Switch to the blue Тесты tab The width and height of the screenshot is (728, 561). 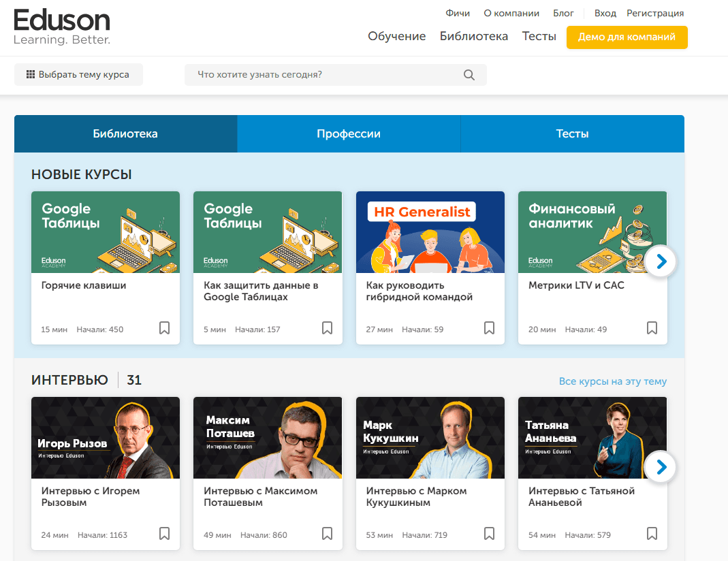[573, 133]
